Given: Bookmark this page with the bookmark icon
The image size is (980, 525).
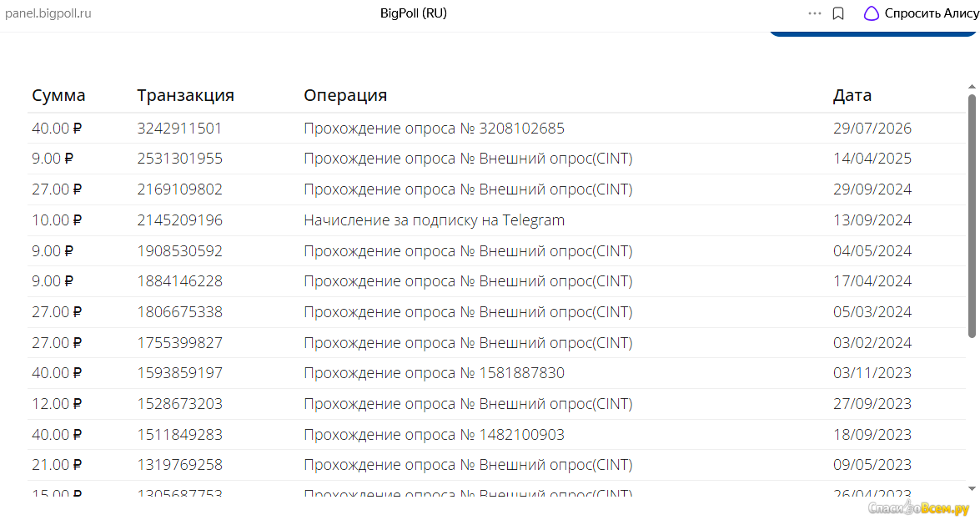Looking at the screenshot, I should click(x=838, y=13).
